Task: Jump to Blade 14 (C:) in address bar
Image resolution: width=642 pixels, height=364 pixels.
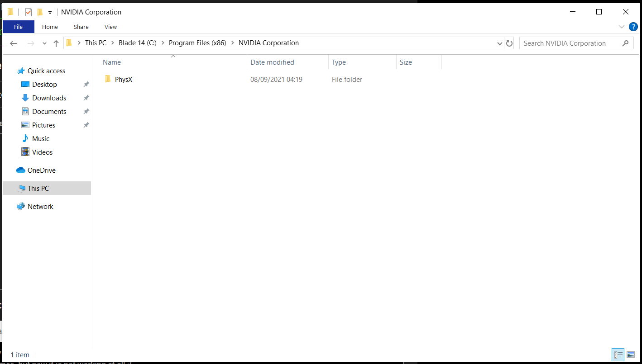Action: pos(138,43)
